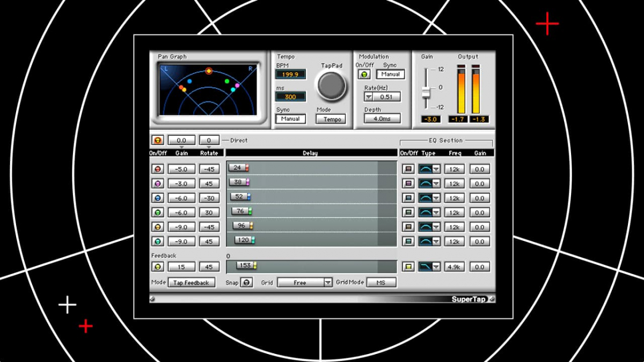Click output peak readout -1.3
Screen dimensions: 644x362
click(x=479, y=119)
